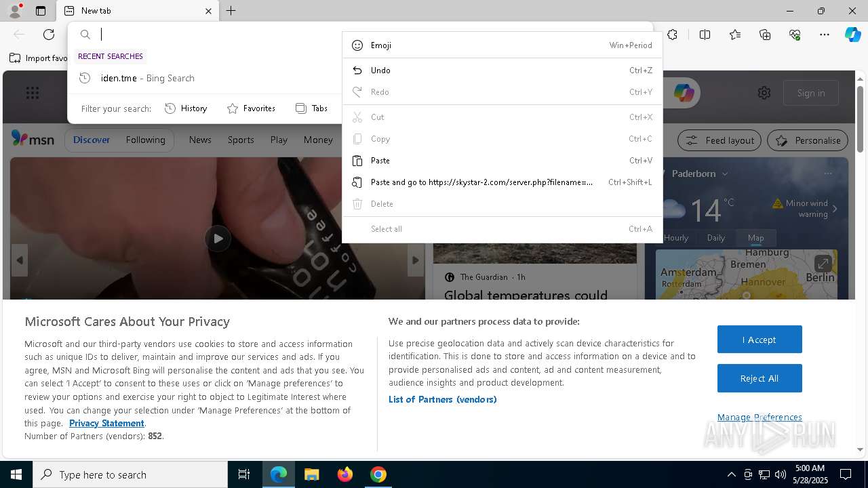Launch Firefox from the taskbar
The height and width of the screenshot is (488, 868).
coord(344,474)
